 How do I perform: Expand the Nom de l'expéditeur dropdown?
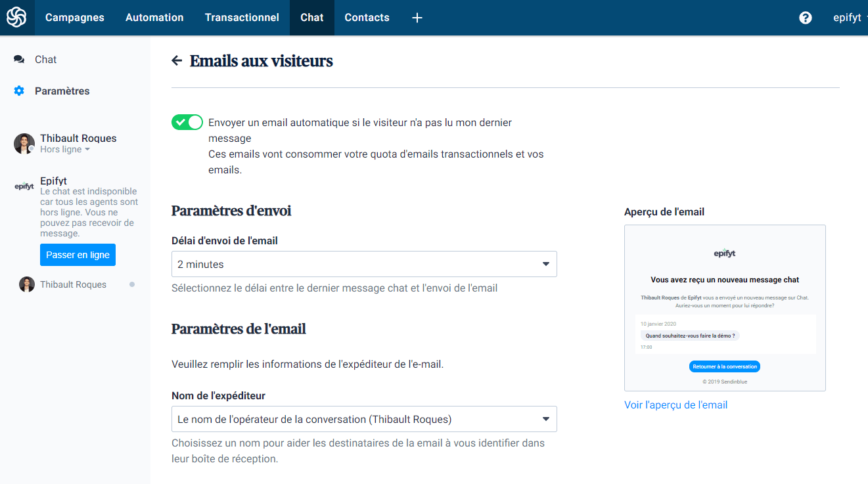pyautogui.click(x=363, y=419)
